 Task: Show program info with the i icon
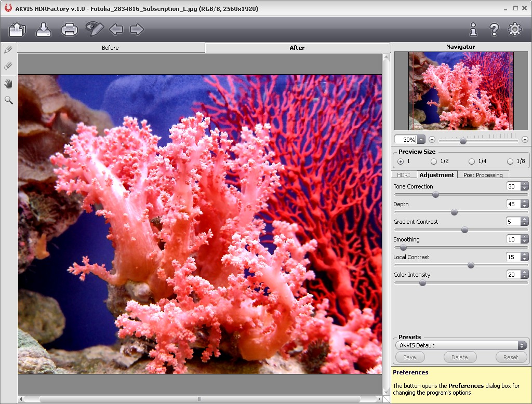tap(473, 30)
